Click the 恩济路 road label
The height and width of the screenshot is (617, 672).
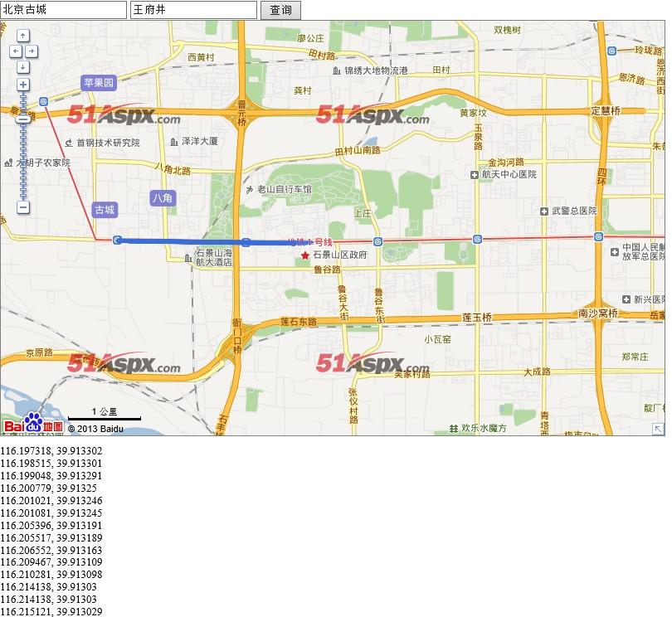click(632, 79)
